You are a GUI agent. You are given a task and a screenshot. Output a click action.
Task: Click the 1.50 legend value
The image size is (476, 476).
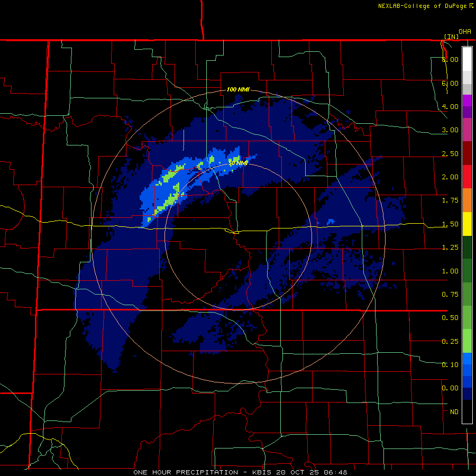[450, 224]
